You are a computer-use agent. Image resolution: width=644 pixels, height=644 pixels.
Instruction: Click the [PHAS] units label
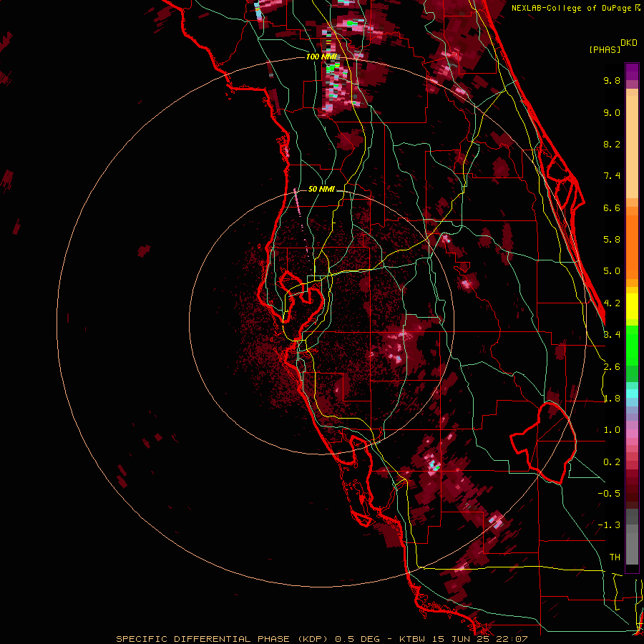(605, 49)
